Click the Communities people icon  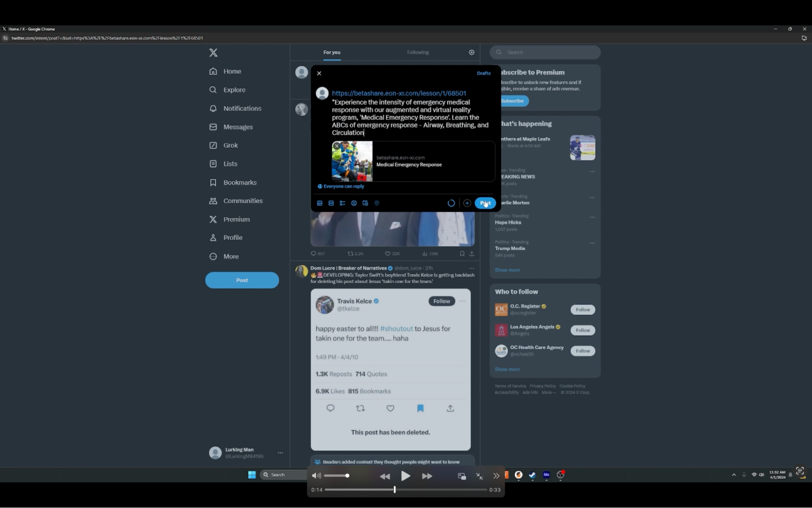click(213, 201)
